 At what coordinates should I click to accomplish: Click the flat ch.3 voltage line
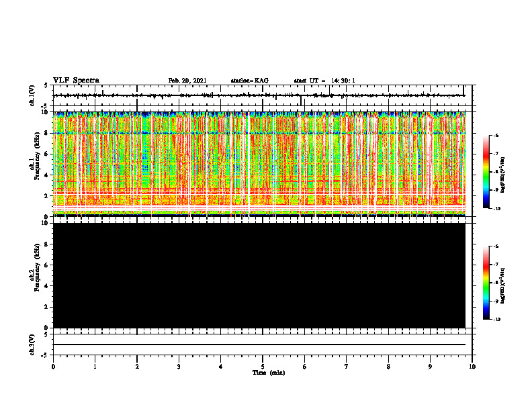coord(259,345)
